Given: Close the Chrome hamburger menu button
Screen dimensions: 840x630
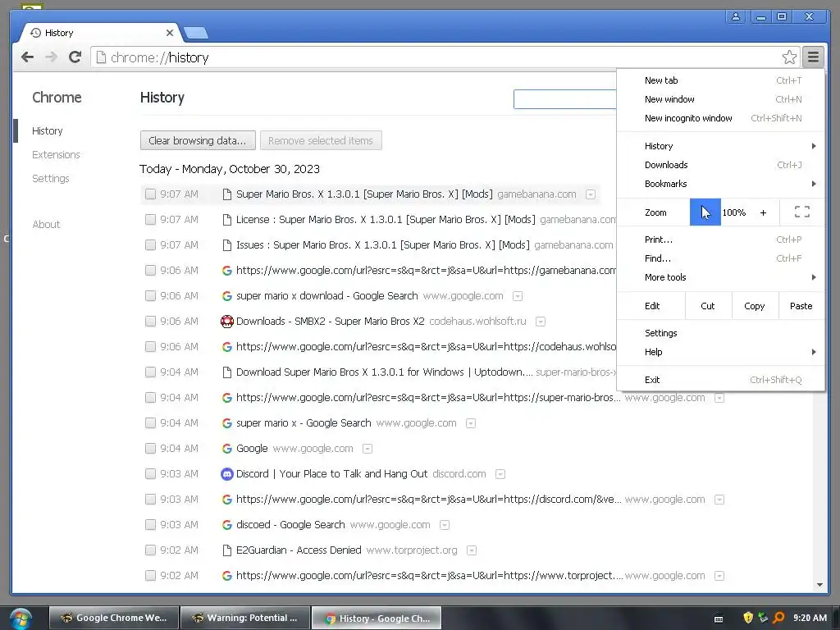Looking at the screenshot, I should 813,57.
